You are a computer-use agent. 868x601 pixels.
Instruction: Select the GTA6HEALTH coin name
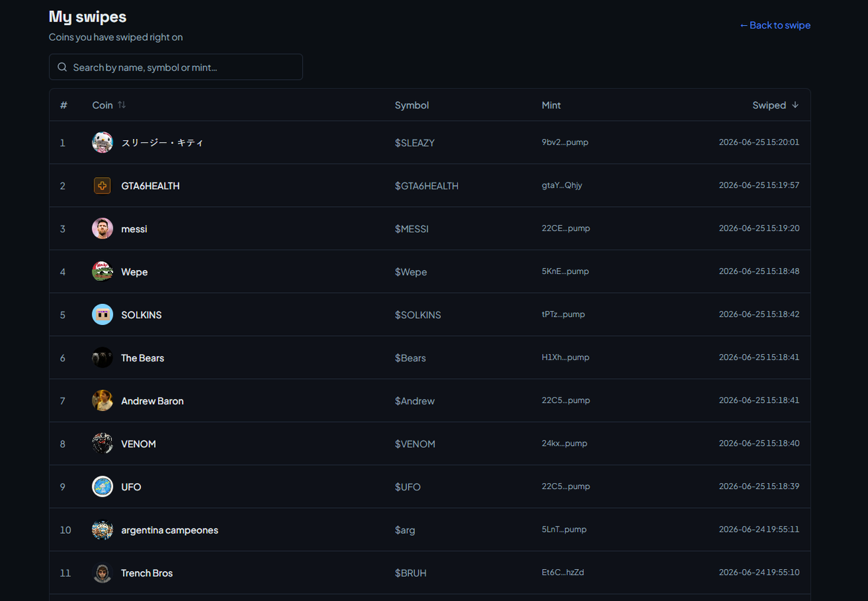151,186
